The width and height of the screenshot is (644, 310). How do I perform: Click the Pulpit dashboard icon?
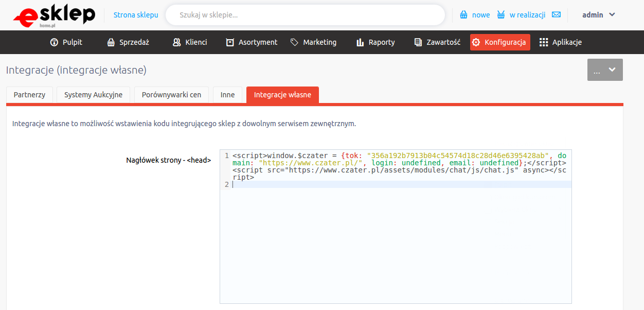pos(54,42)
